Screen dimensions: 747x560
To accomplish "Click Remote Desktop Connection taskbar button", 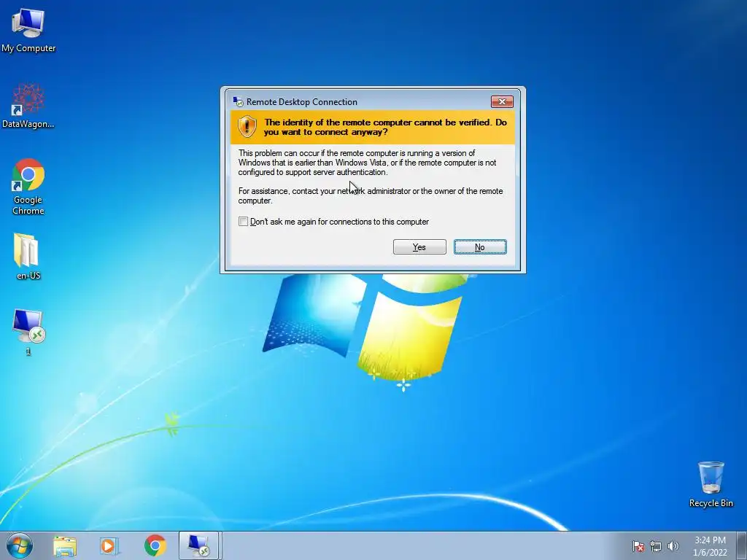I will click(x=198, y=545).
